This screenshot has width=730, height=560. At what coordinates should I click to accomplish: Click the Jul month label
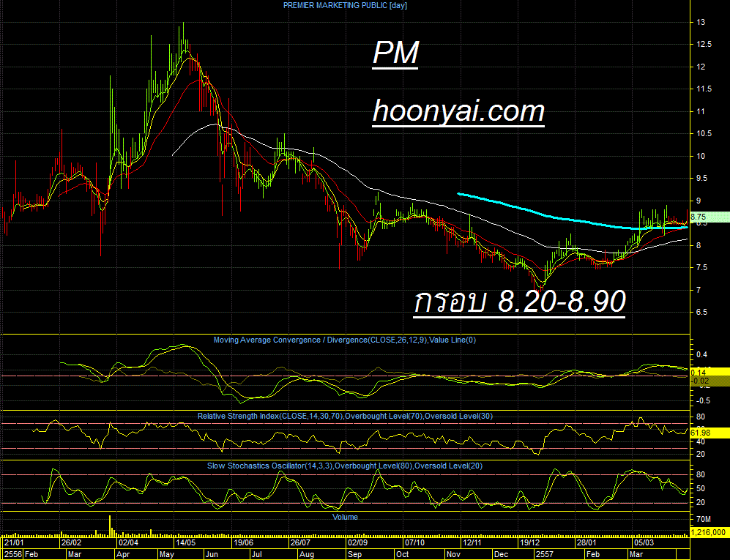(256, 554)
